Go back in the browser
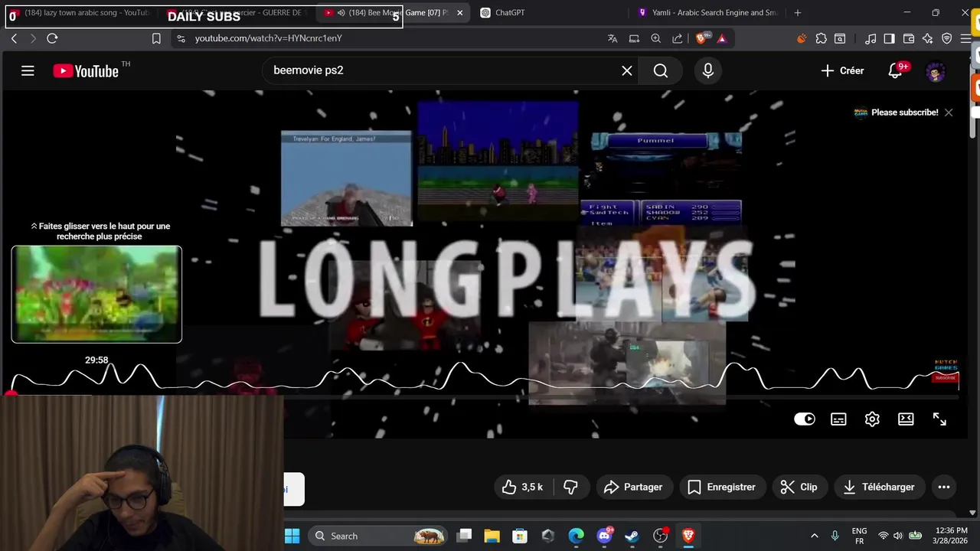 pyautogui.click(x=14, y=38)
